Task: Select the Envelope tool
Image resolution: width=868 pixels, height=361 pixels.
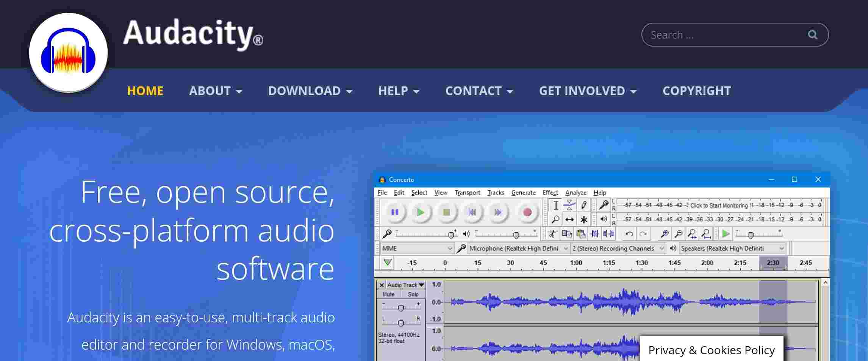Action: [569, 205]
